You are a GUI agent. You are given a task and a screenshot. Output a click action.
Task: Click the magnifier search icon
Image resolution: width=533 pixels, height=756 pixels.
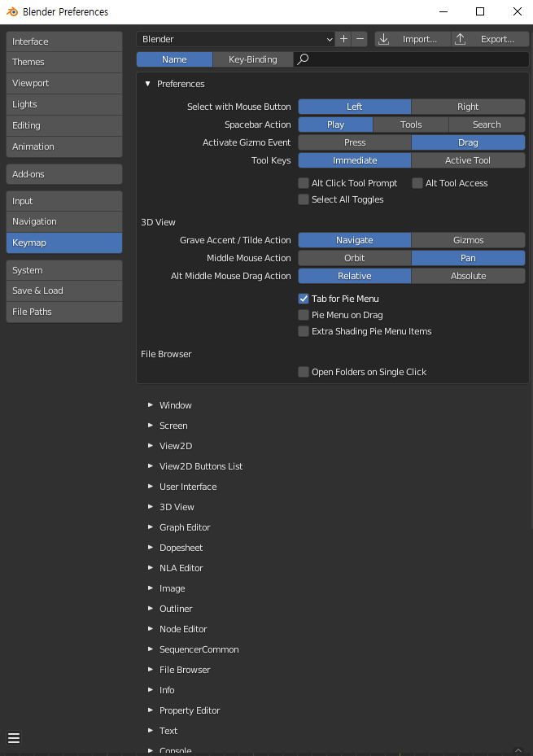303,59
